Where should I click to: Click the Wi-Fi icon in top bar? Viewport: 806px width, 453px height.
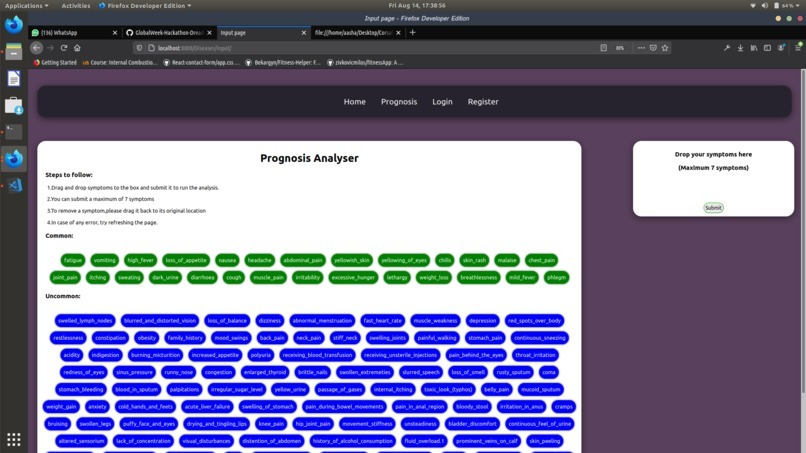753,6
